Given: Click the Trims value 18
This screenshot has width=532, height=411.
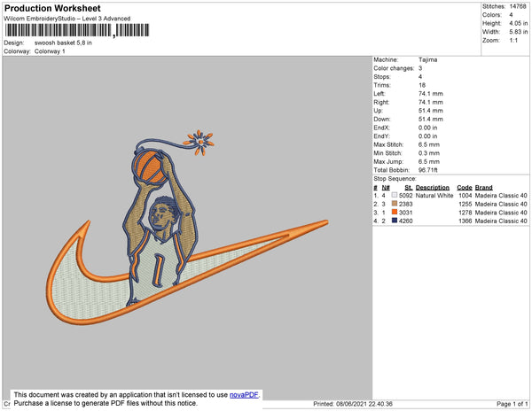Looking at the screenshot, I should (x=422, y=85).
